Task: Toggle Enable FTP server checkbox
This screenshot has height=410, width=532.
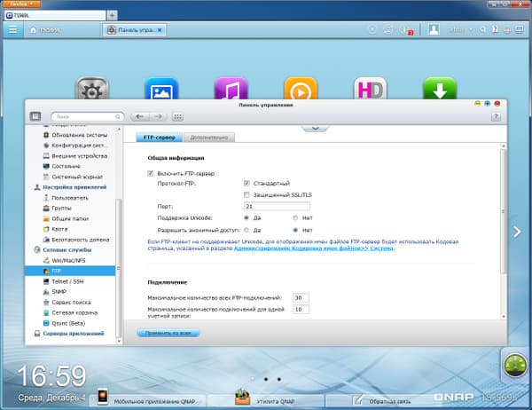Action: click(151, 174)
